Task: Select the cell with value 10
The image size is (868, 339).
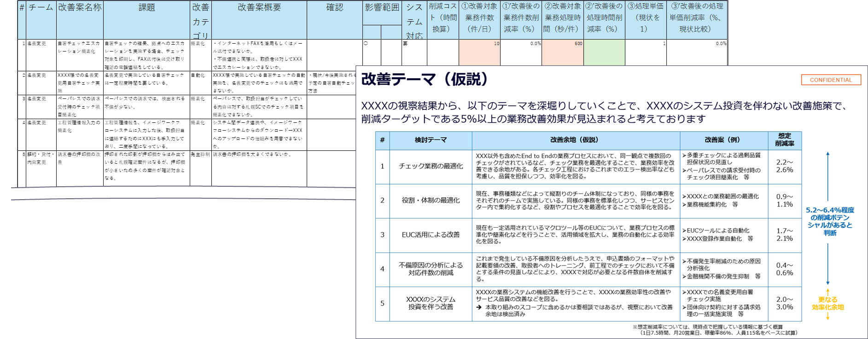Action: pos(479,52)
